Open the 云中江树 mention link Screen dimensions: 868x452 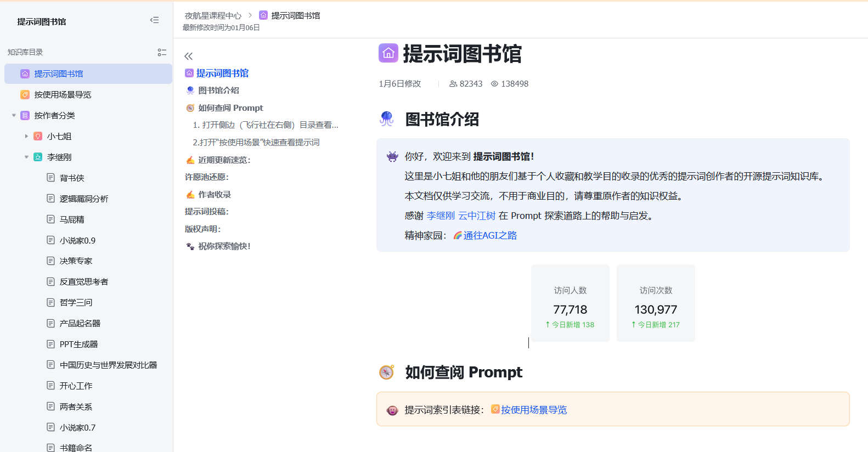click(x=477, y=216)
